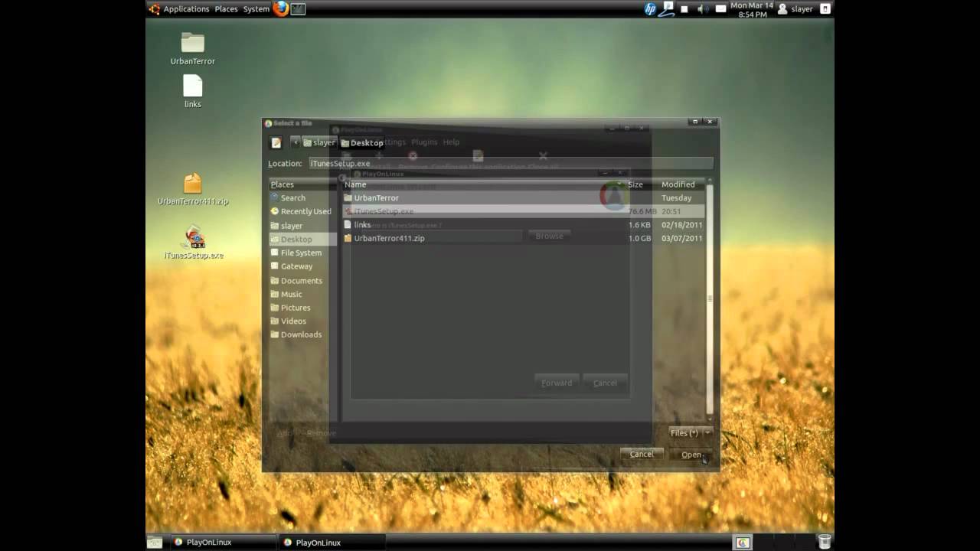Screen dimensions: 980x551
Task: Click the links document icon in list
Action: (x=348, y=225)
